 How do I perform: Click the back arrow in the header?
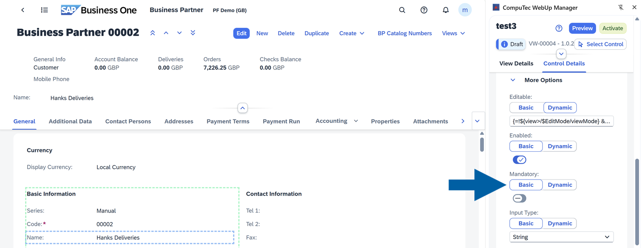(23, 10)
